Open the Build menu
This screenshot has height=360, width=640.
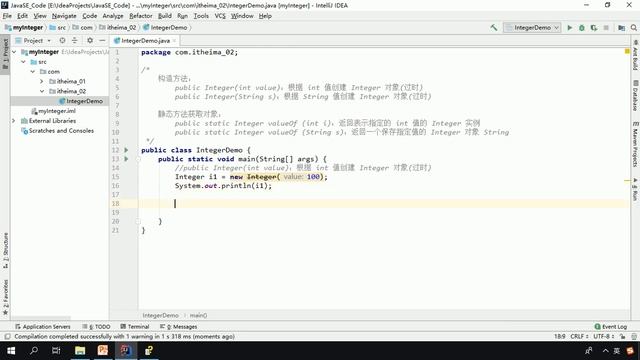point(164,16)
